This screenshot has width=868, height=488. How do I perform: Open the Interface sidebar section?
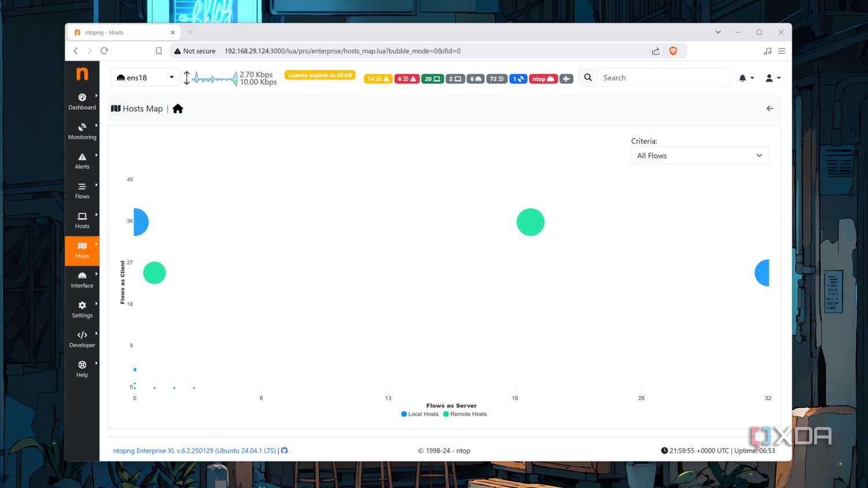82,280
